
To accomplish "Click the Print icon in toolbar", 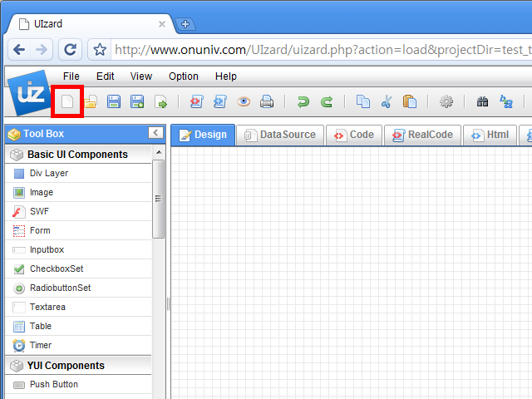I will point(267,102).
